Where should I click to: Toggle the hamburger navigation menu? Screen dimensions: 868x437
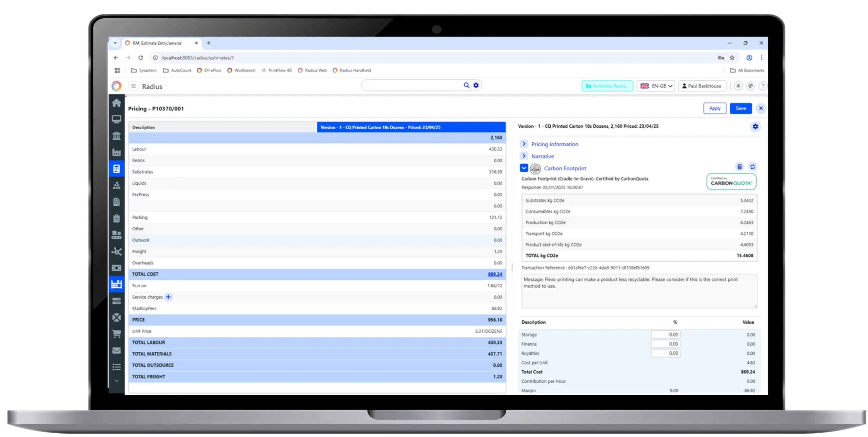[133, 86]
